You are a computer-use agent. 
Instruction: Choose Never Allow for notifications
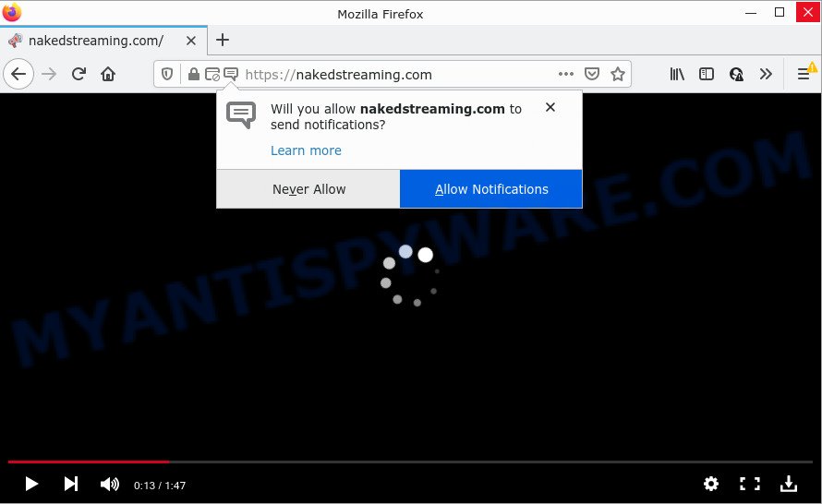click(308, 189)
